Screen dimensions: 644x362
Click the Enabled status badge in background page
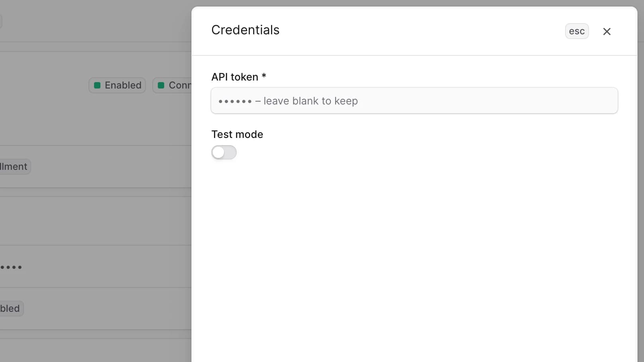point(117,85)
